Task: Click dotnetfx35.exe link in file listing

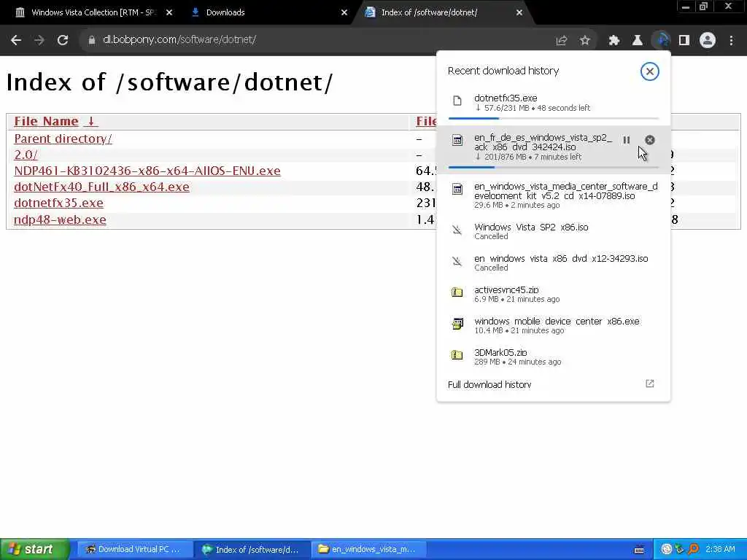Action: (58, 203)
